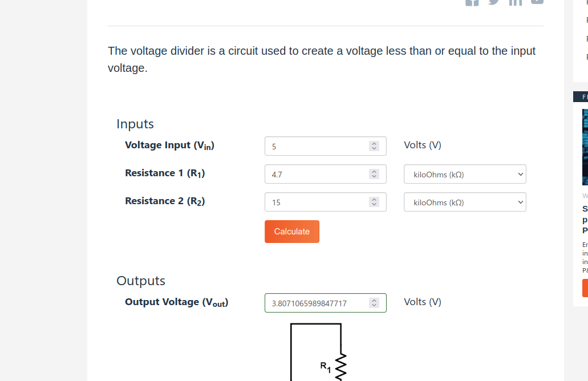
Task: Click the Resistance 2 stepper arrows
Action: pos(374,202)
